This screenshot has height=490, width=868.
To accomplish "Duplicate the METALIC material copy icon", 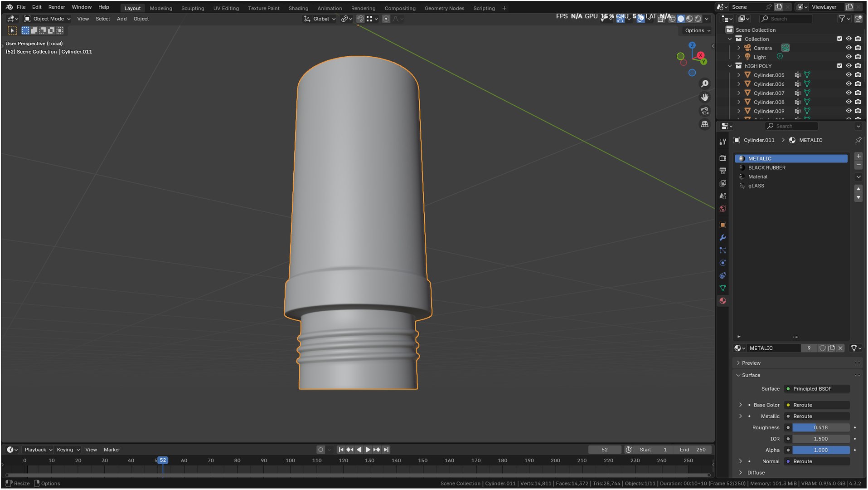I will [831, 348].
